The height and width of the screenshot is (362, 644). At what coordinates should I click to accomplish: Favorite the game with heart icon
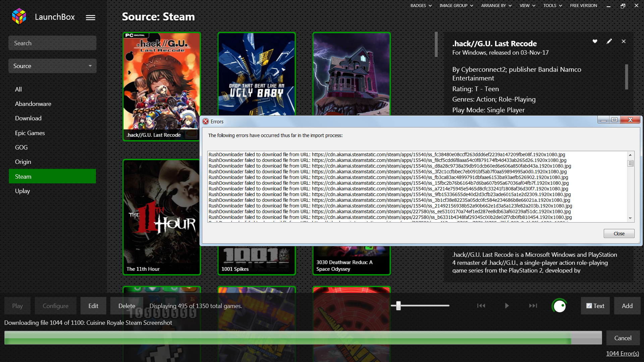595,41
